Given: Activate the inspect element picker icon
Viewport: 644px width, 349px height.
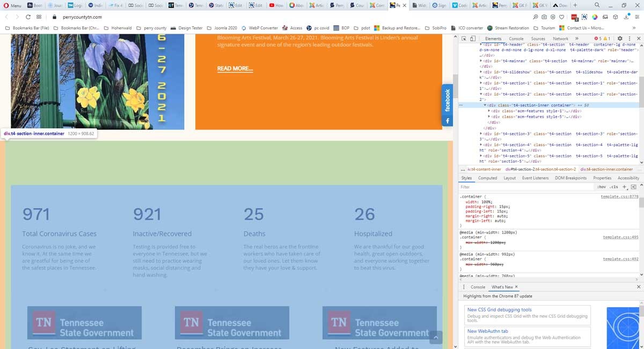Looking at the screenshot, I should tap(464, 39).
